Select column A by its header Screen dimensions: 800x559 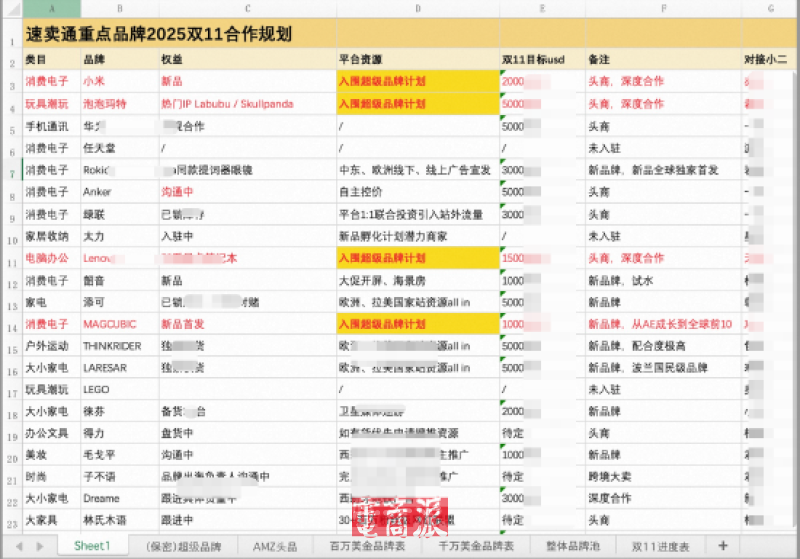click(51, 9)
